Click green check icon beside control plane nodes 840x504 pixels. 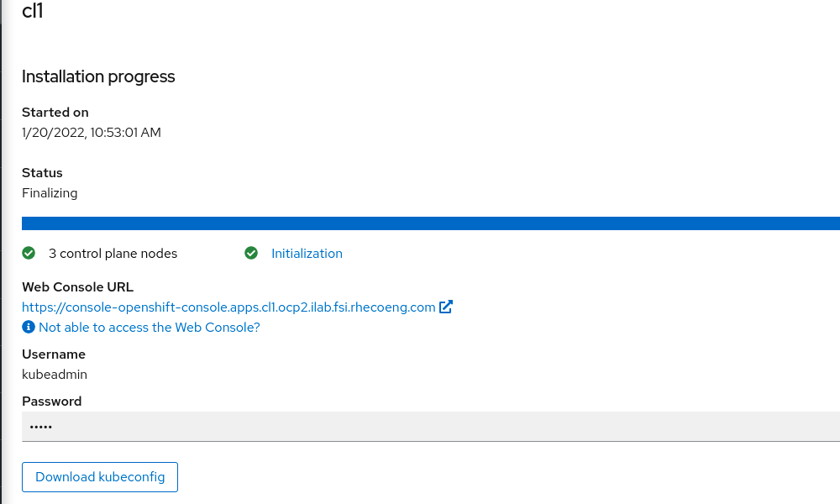click(29, 253)
